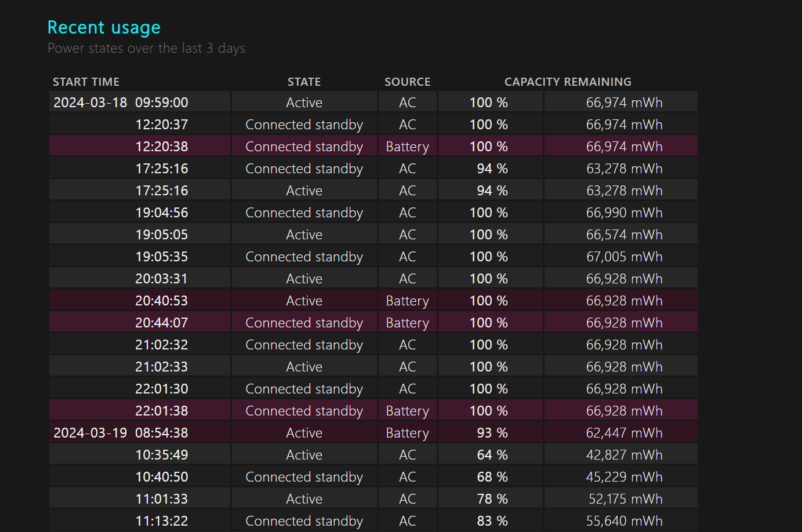Click the SOURCE column header
The image size is (802, 532).
pyautogui.click(x=407, y=82)
